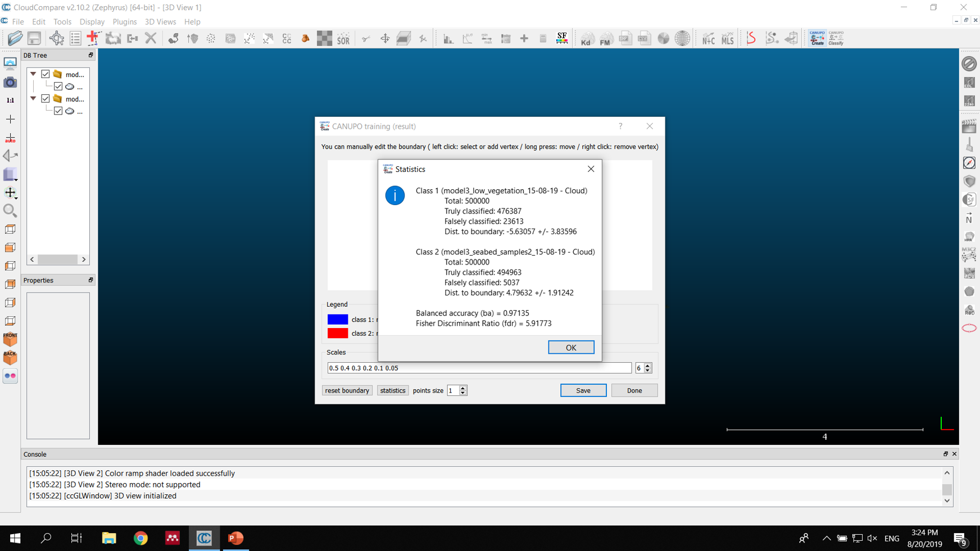The height and width of the screenshot is (551, 980).
Task: Uncheck the second mod... folder checkbox
Action: point(46,99)
